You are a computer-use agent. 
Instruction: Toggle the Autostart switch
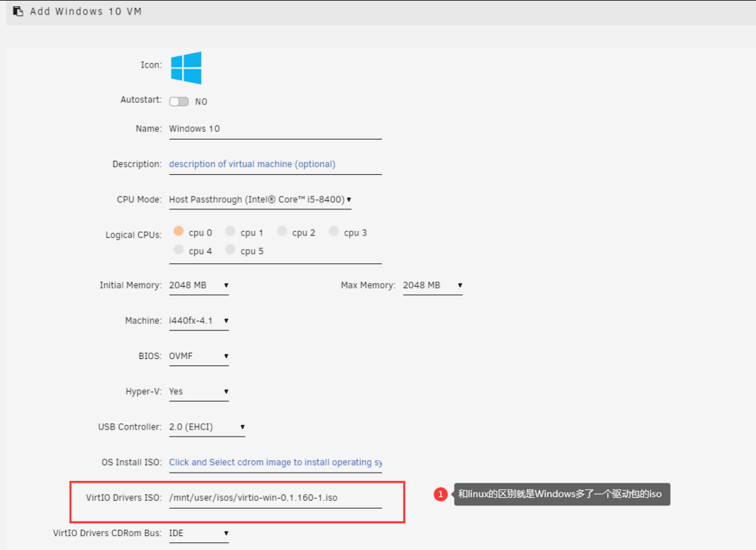(x=179, y=102)
